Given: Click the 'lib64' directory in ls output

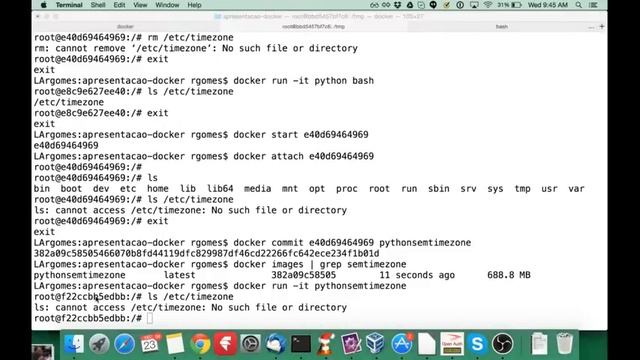Looking at the screenshot, I should 220,189.
